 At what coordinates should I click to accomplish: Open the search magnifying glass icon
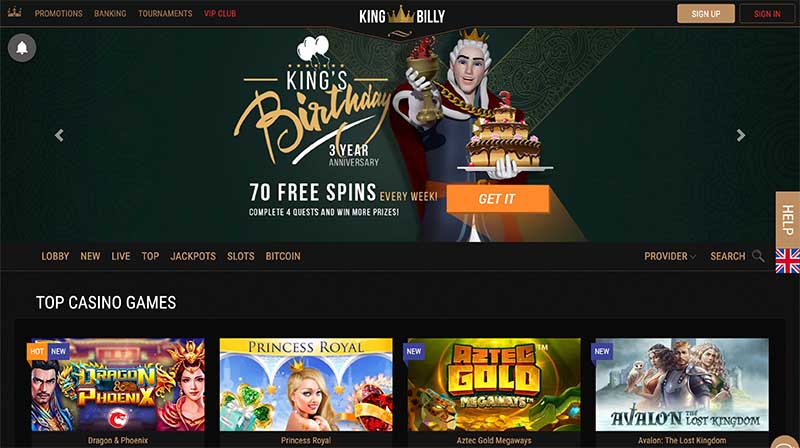758,256
